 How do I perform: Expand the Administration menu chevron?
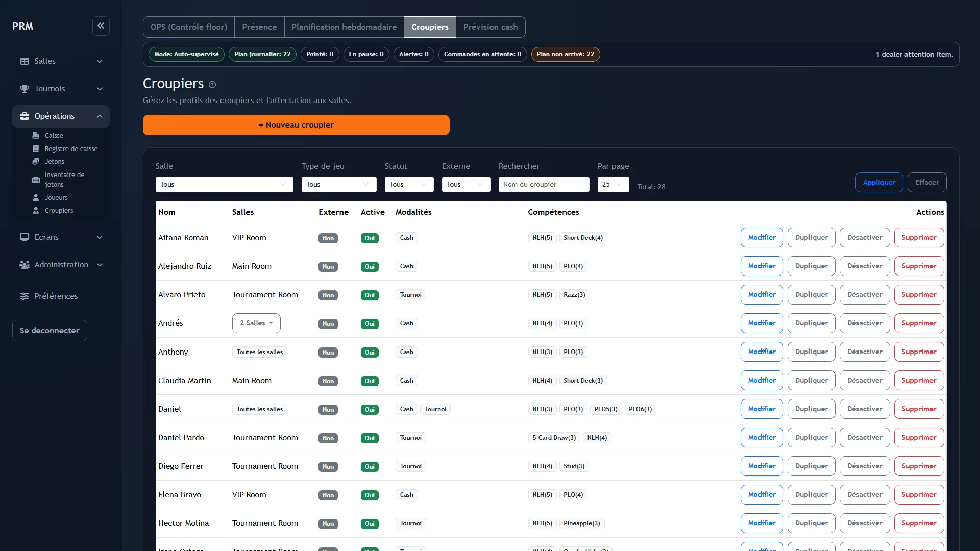click(x=100, y=265)
